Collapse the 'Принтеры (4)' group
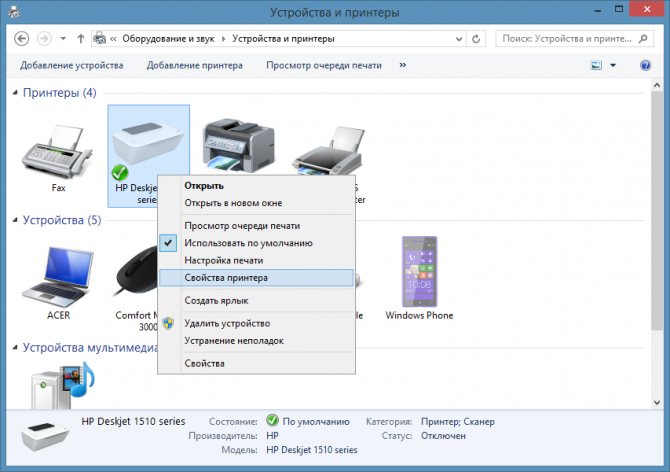Image resolution: width=670 pixels, height=472 pixels. click(15, 93)
